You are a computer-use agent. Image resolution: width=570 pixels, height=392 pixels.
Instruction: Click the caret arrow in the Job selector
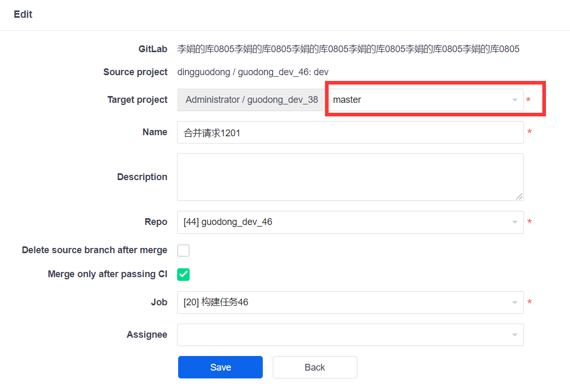(515, 303)
